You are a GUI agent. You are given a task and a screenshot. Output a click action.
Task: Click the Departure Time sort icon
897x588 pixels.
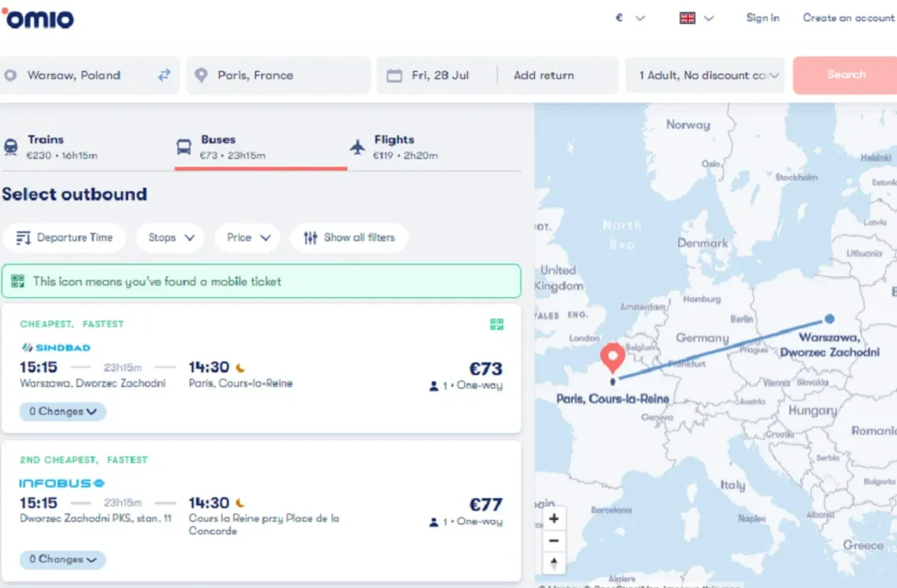pyautogui.click(x=23, y=238)
